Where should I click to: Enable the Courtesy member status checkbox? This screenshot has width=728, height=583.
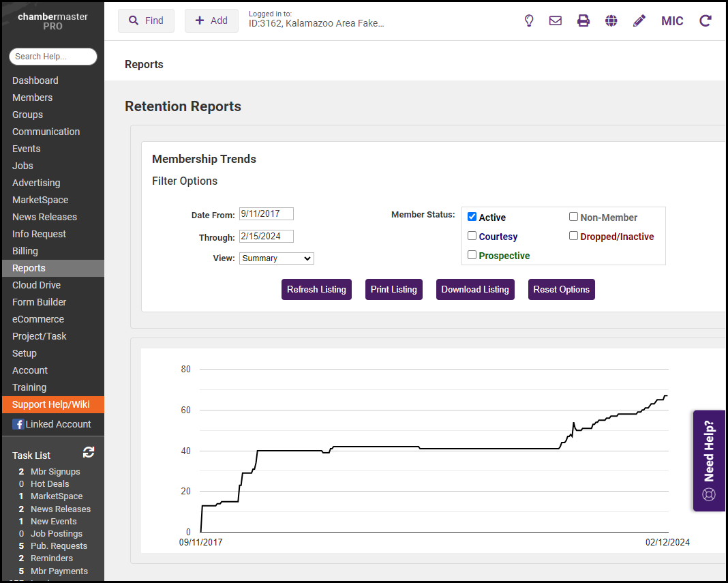(472, 236)
